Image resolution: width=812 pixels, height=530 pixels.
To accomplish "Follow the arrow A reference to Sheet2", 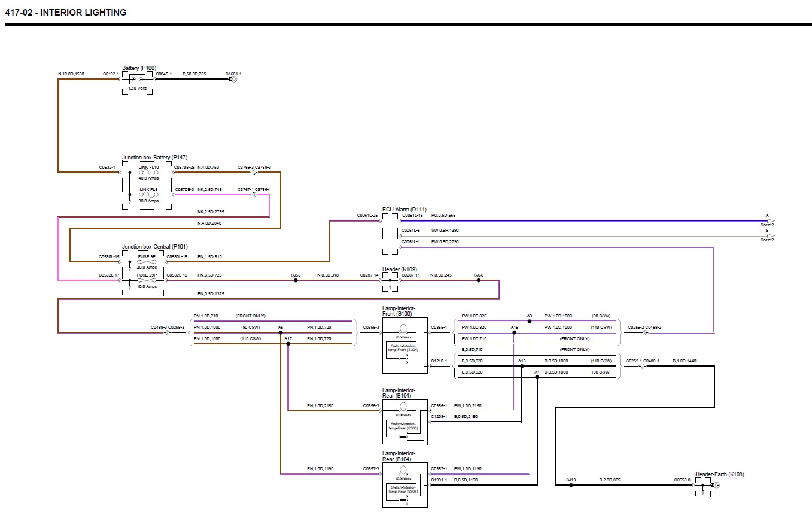I will point(770,221).
